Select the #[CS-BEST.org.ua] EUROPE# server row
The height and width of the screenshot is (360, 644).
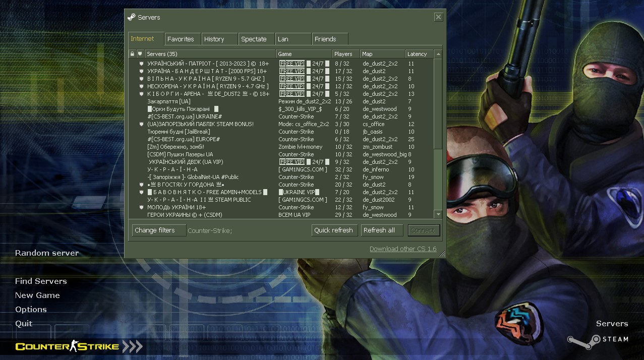pos(282,139)
